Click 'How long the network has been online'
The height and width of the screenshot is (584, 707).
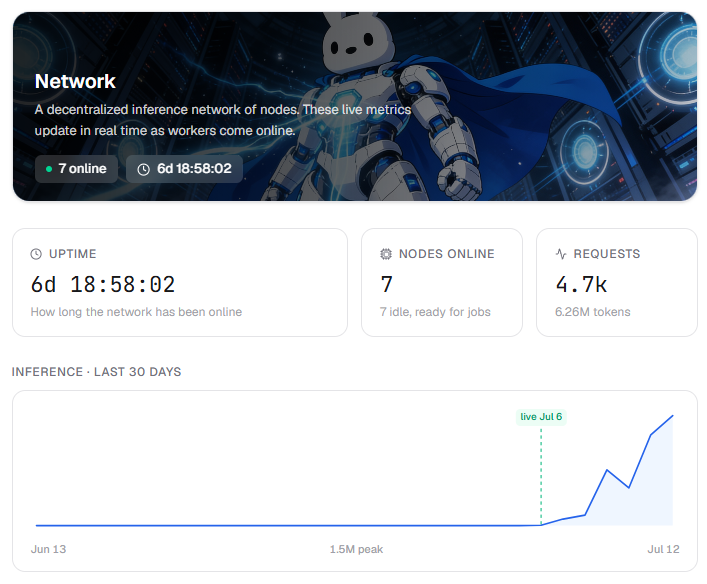(136, 312)
